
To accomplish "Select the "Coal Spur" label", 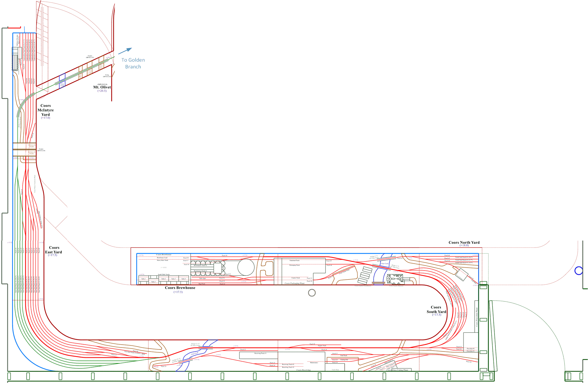I will (473, 282).
